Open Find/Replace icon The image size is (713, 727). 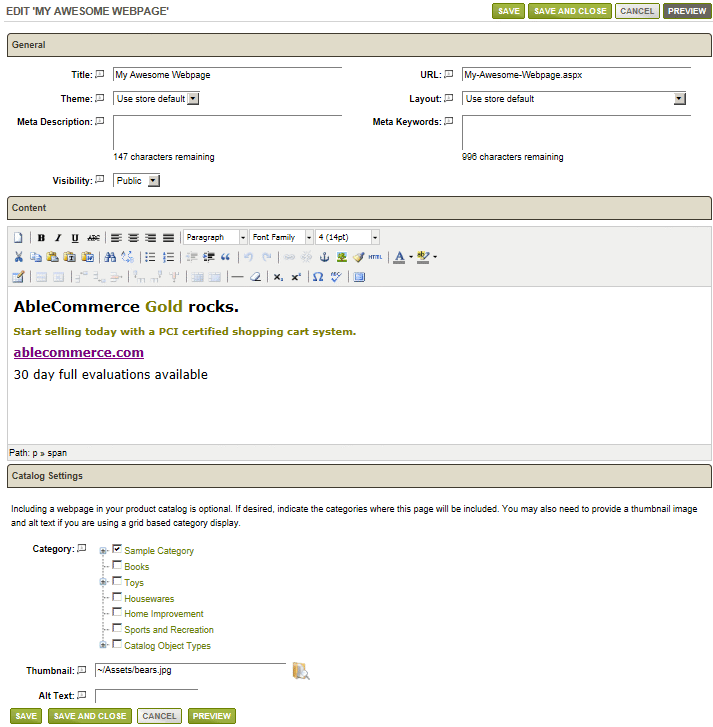(127, 257)
